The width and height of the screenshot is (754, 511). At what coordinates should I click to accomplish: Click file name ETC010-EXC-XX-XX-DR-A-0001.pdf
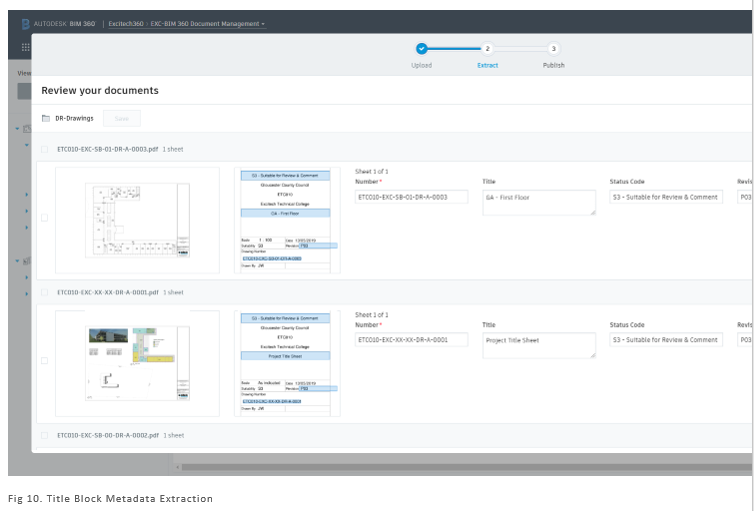pos(108,292)
